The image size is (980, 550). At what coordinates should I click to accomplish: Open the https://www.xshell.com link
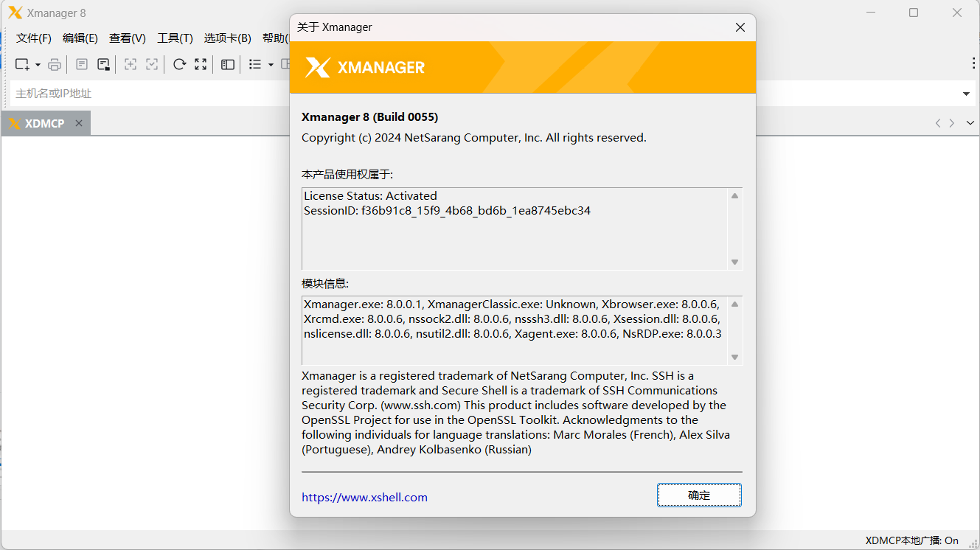pyautogui.click(x=364, y=497)
